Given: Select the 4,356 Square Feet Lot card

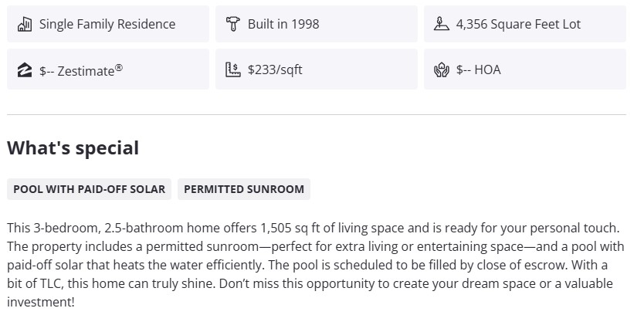Looking at the screenshot, I should pyautogui.click(x=525, y=24).
